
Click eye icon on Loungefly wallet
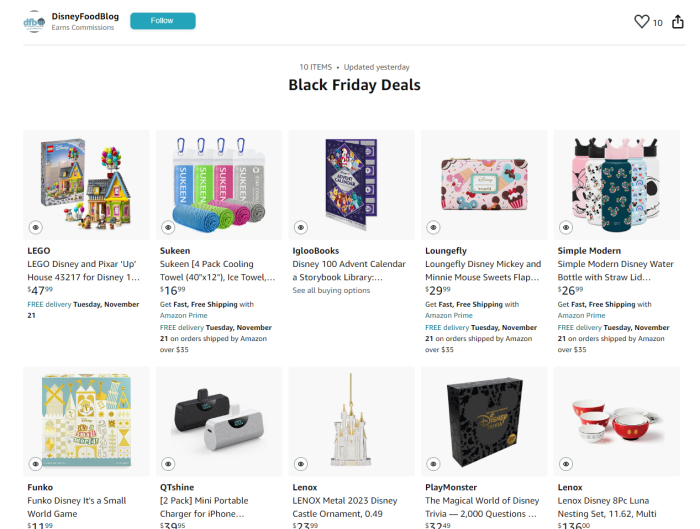click(432, 227)
